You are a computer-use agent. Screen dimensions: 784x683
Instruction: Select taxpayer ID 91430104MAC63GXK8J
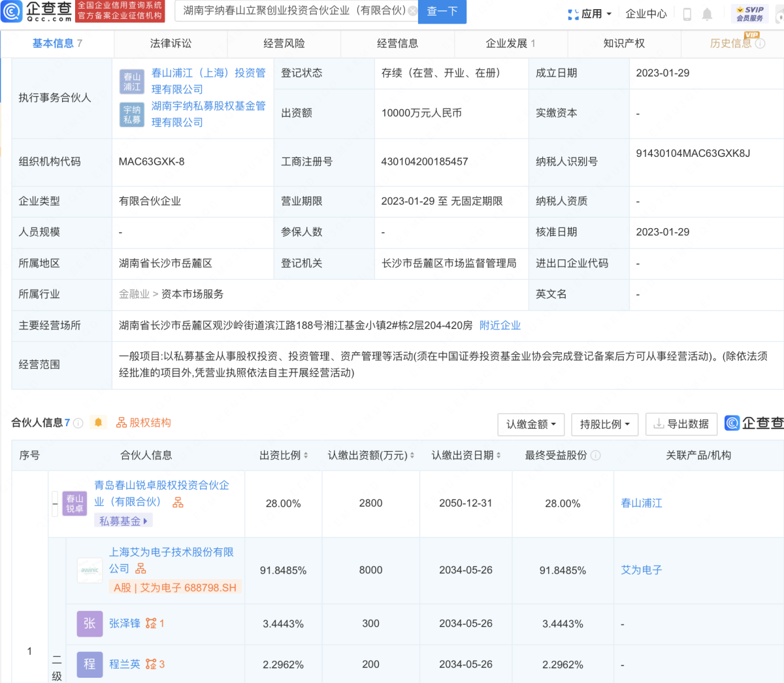[x=693, y=154]
